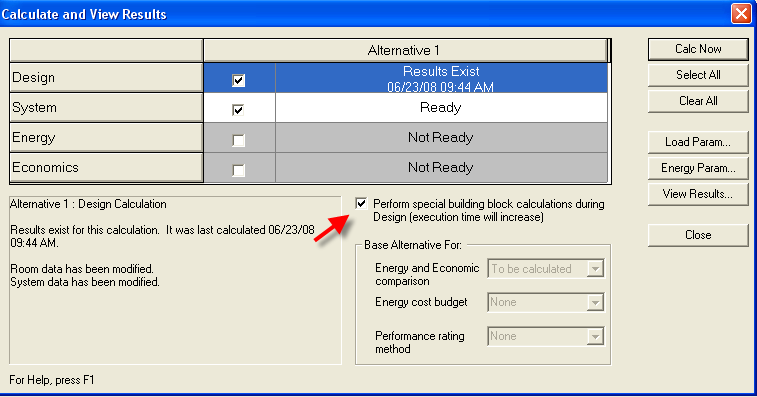Click the Design 'Results Exist' status cell
Image resolution: width=757 pixels, height=397 pixels.
[x=441, y=78]
